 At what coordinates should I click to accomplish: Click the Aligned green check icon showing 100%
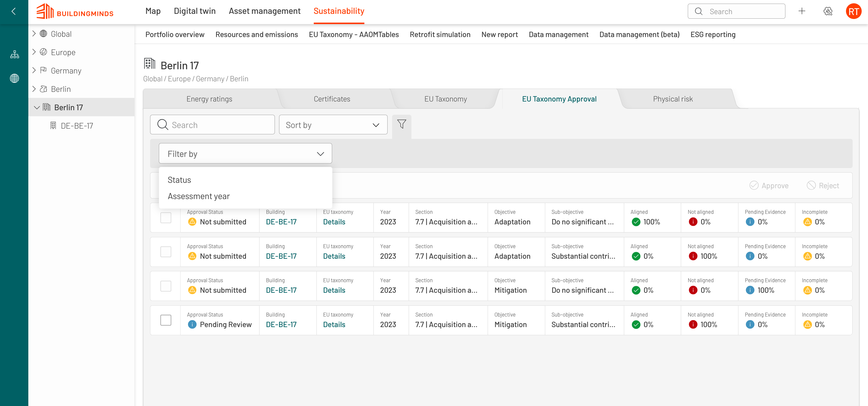(636, 222)
